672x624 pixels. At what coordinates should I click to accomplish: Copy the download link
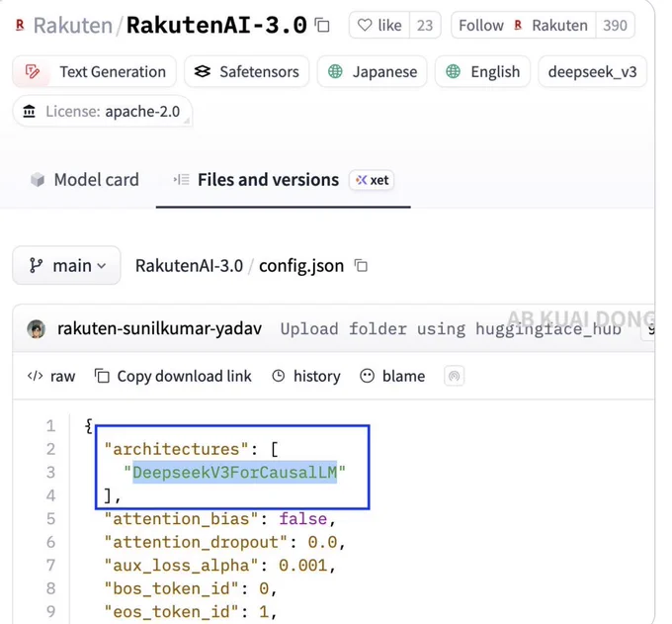pos(173,376)
